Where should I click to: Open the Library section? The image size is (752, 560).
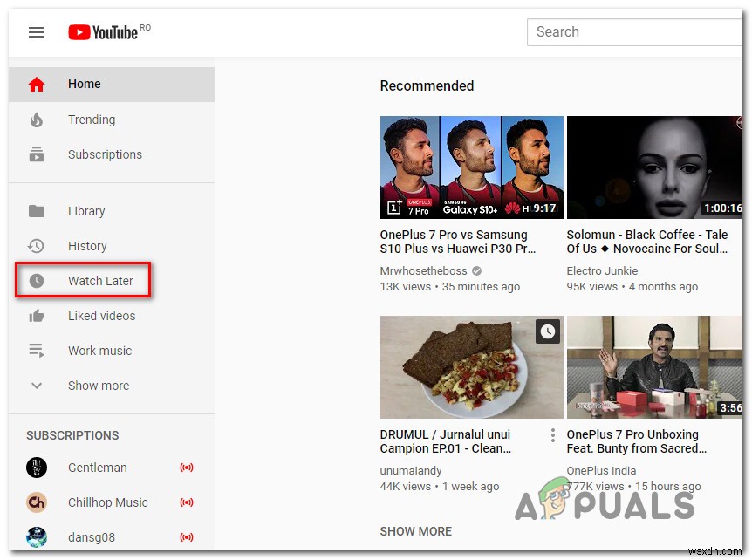(86, 211)
